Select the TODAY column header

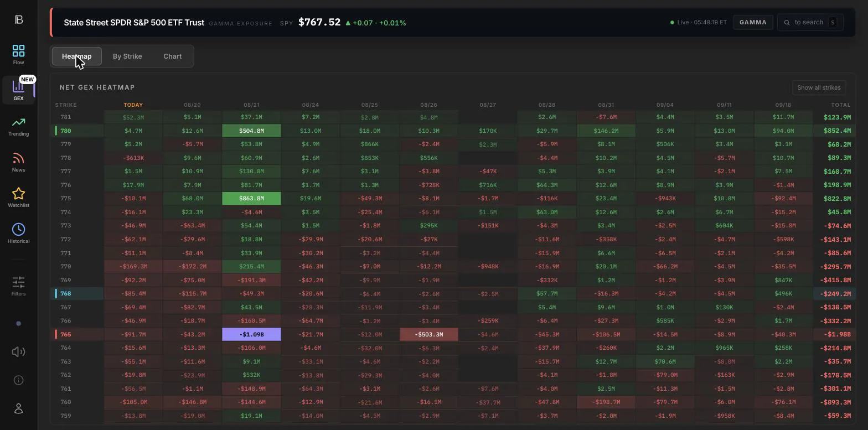point(133,105)
